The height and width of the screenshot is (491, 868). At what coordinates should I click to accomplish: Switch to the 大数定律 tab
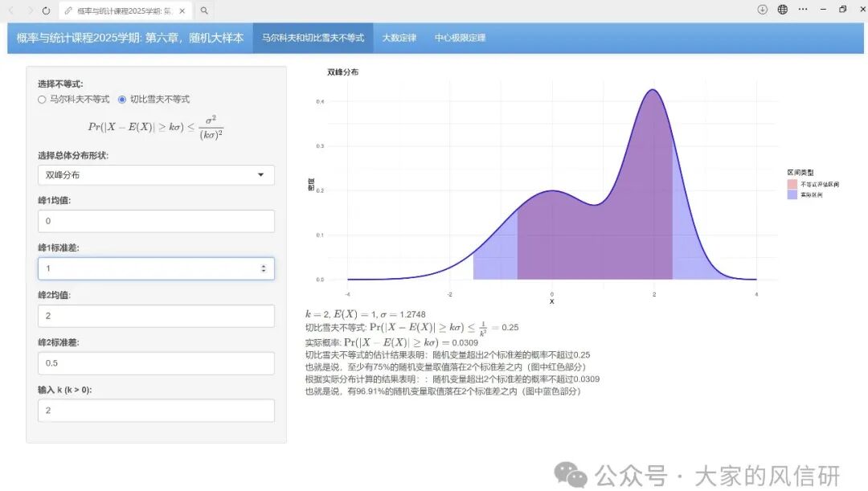pos(399,37)
